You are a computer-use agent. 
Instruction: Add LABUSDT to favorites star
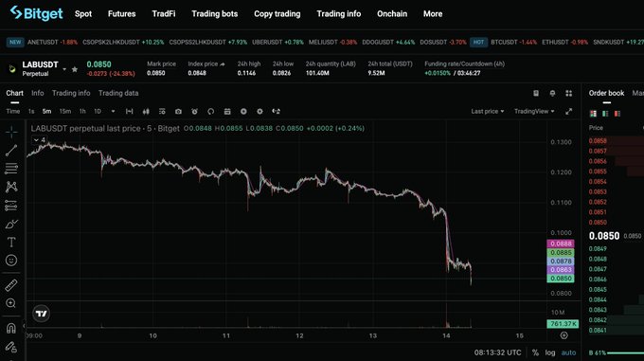[74, 69]
